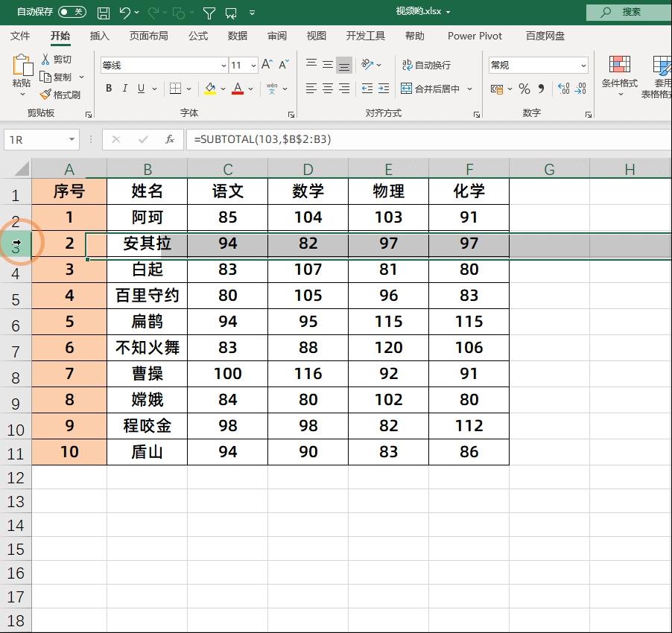Toggle center alignment in 对齐方式 group
The width and height of the screenshot is (672, 633).
coord(326,88)
